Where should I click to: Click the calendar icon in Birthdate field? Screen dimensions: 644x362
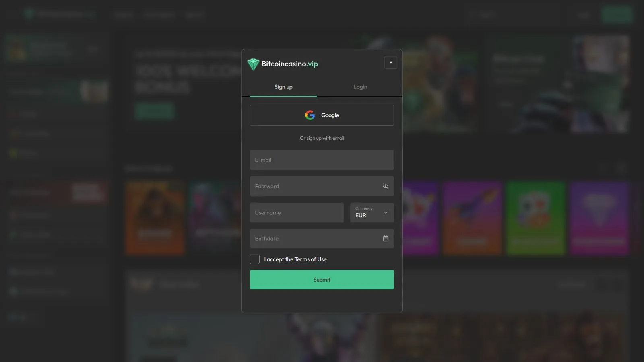[386, 239]
